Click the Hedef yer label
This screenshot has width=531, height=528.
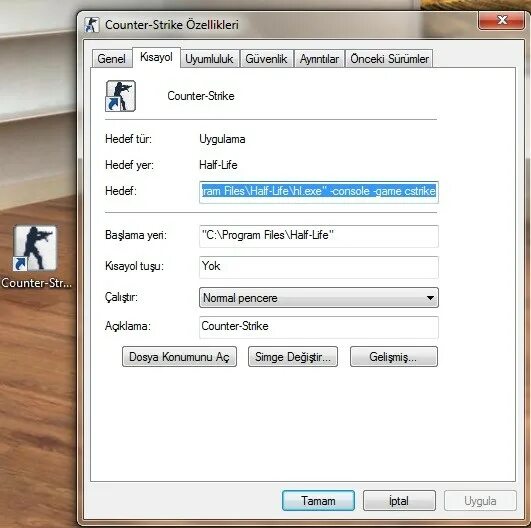tap(129, 165)
